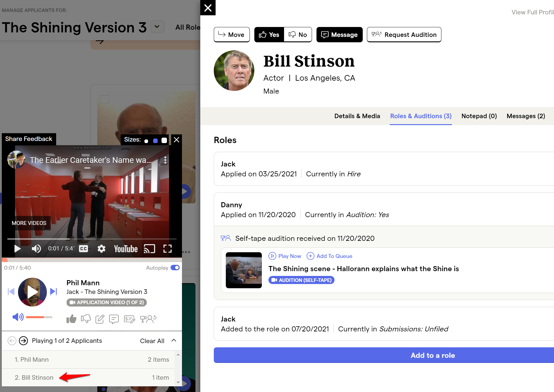Screen dimensions: 554x392
Task: Select 2. Bill Stinson in queue
Action: coord(88,377)
